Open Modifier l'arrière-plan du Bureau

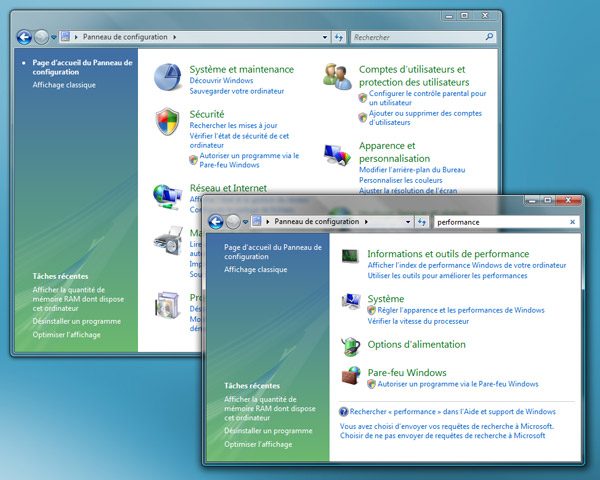412,170
